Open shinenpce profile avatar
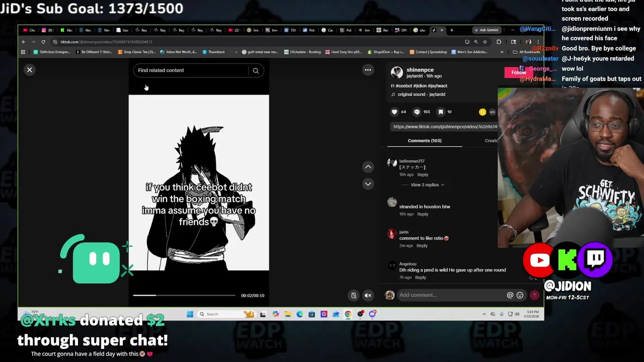This screenshot has width=644, height=362. (x=397, y=72)
